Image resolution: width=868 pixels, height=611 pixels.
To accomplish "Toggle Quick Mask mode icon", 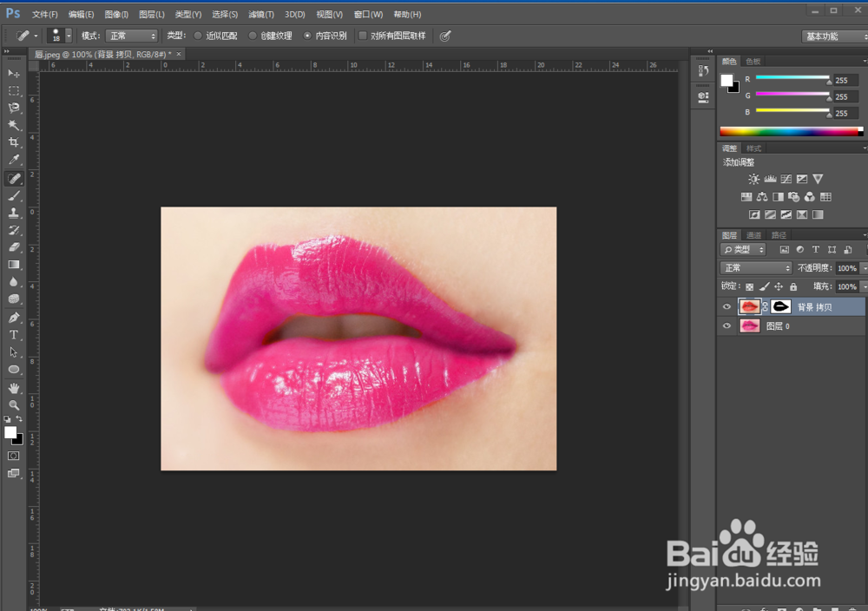I will pos(13,456).
